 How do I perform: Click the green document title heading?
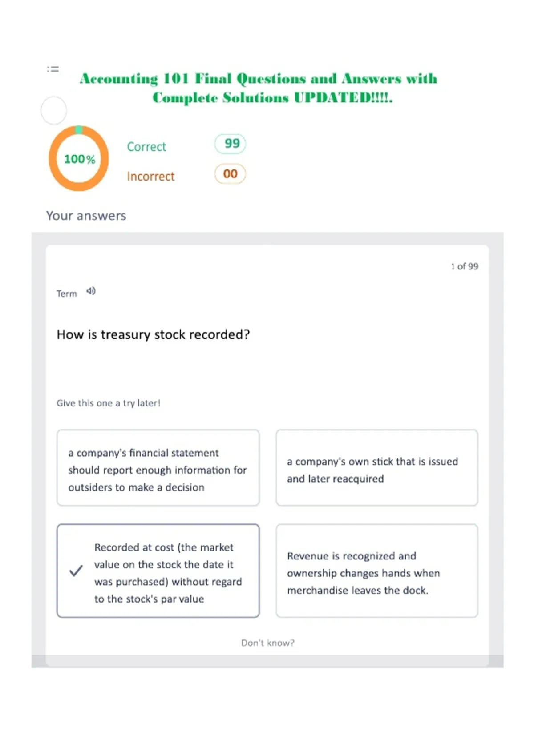pyautogui.click(x=259, y=88)
